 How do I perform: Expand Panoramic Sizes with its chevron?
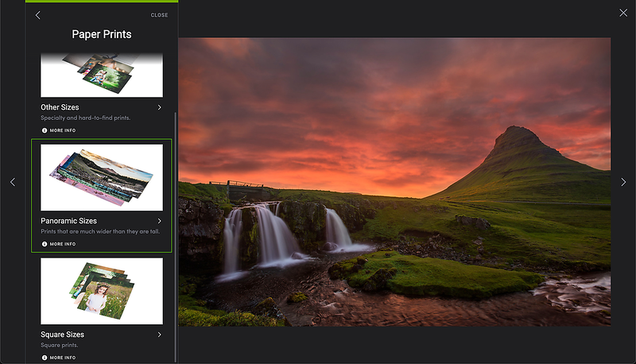[x=160, y=221]
